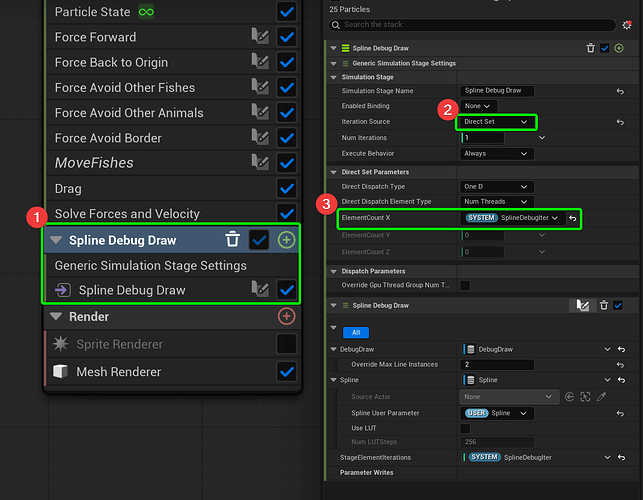Collapse Direct Set Parameters section
The height and width of the screenshot is (500, 643).
[333, 172]
